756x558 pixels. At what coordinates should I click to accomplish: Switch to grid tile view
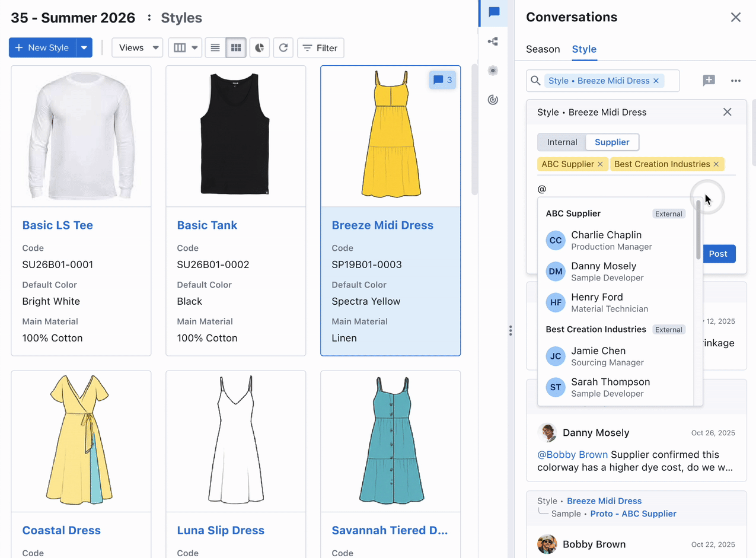(x=236, y=48)
